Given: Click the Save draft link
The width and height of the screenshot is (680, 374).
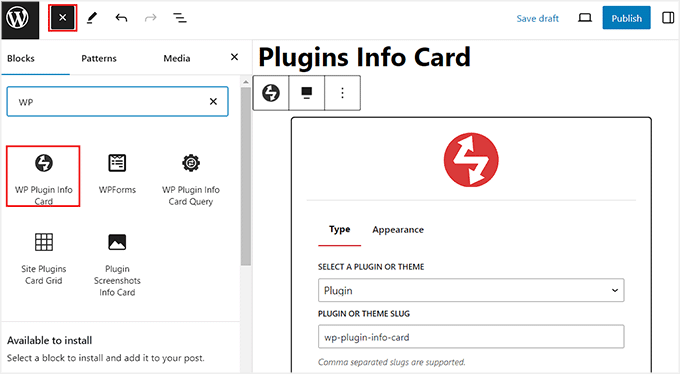Looking at the screenshot, I should [x=537, y=18].
